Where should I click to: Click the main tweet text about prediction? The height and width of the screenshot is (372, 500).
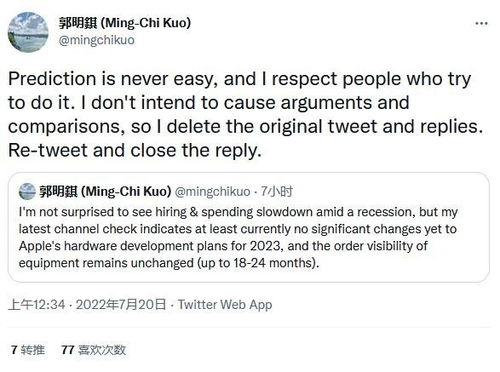click(x=246, y=114)
